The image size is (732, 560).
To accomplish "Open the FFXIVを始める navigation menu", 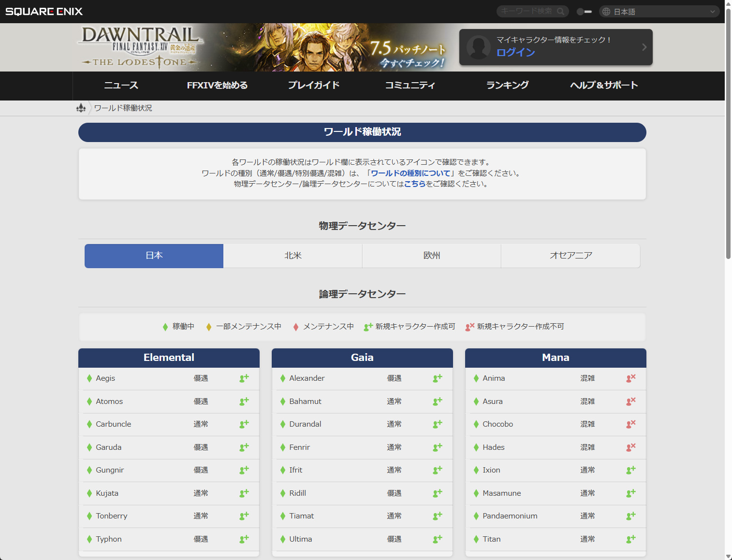I will [x=217, y=86].
